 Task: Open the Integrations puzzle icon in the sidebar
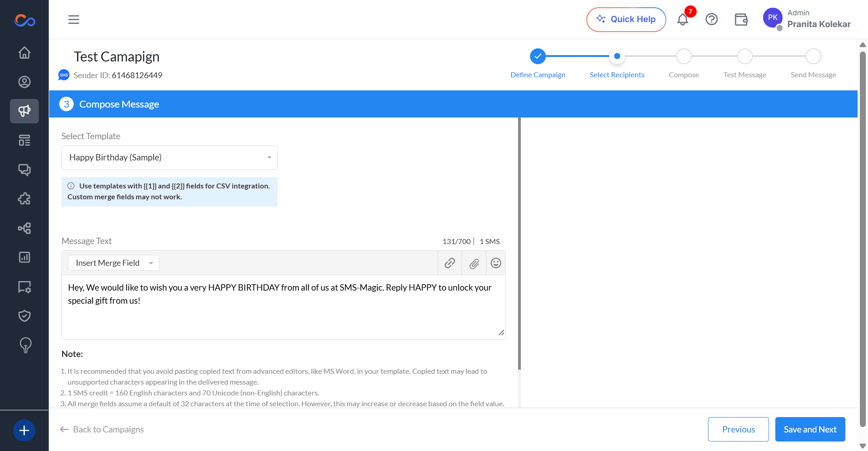24,199
